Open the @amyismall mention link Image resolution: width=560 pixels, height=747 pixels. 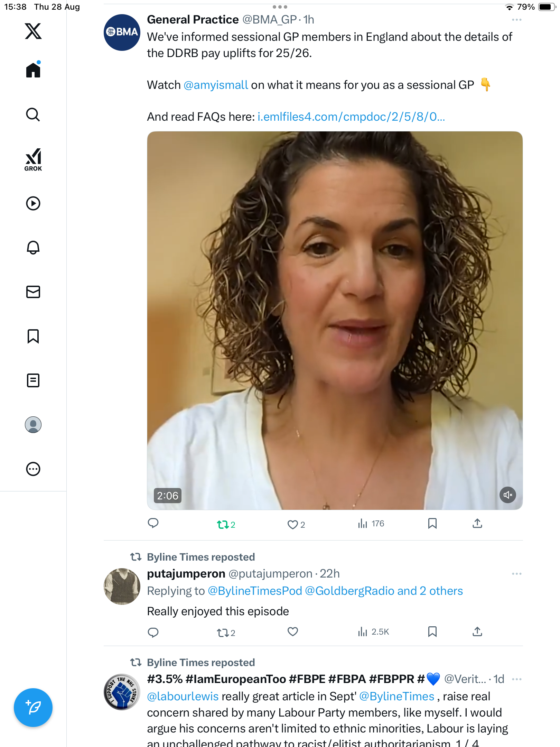tap(216, 85)
